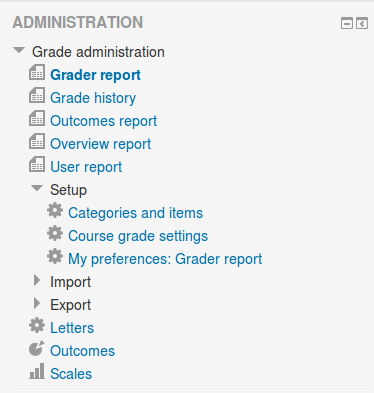Viewport: 374px width, 393px height.
Task: Click the report icon next to Overview report
Action: tap(37, 141)
